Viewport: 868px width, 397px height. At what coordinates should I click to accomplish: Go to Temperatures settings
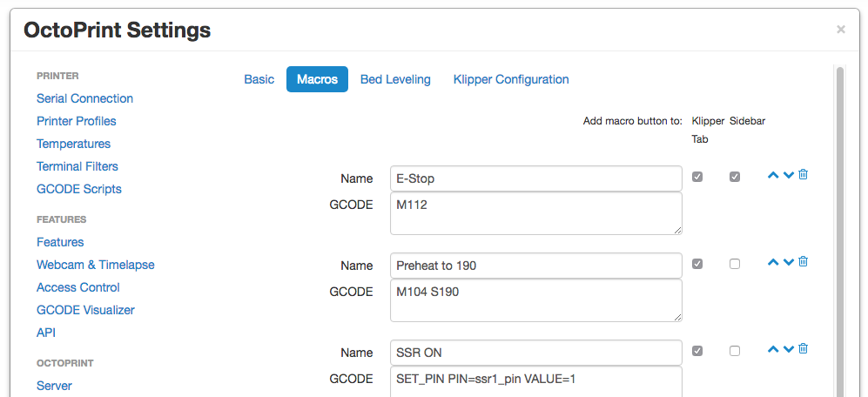[x=74, y=144]
